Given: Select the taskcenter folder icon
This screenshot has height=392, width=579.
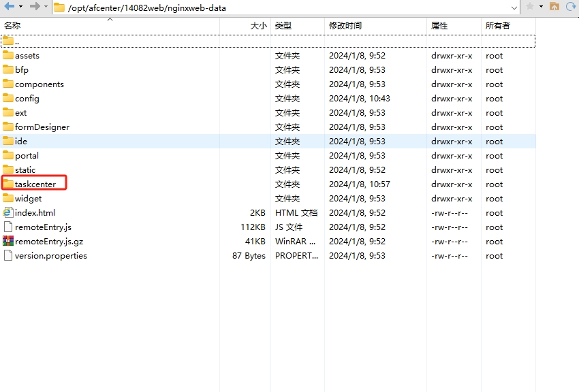Looking at the screenshot, I should coord(8,184).
